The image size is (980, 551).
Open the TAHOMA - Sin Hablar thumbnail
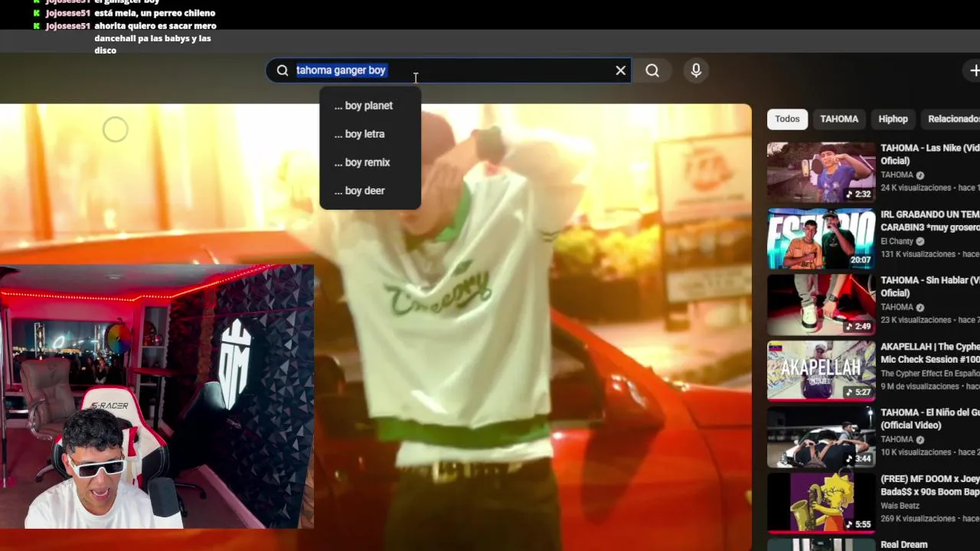point(821,304)
